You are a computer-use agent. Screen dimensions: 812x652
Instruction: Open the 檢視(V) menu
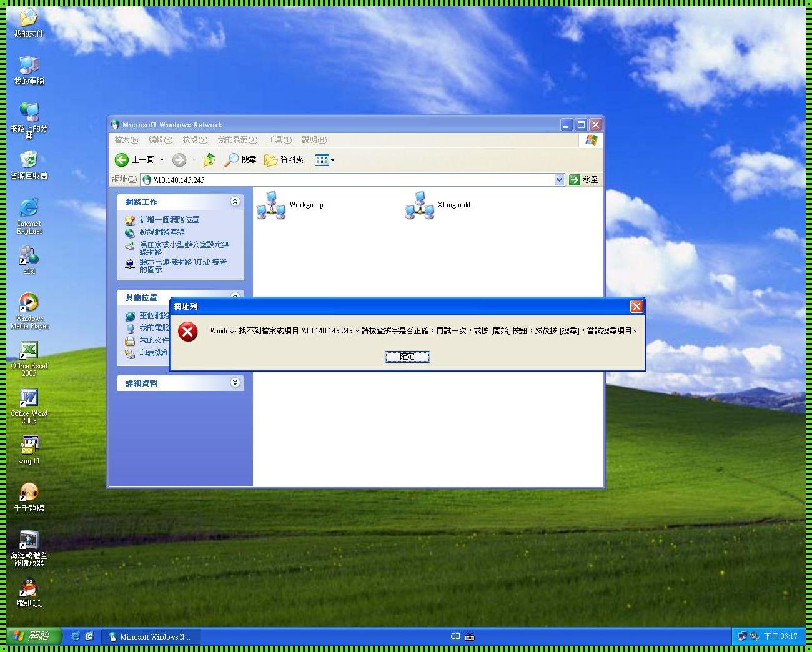click(x=195, y=140)
